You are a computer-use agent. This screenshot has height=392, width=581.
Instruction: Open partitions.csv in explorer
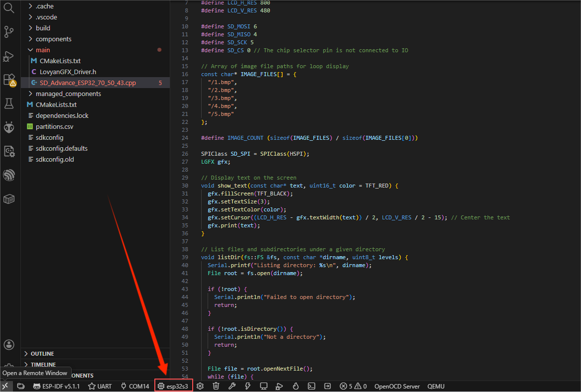[x=54, y=126]
